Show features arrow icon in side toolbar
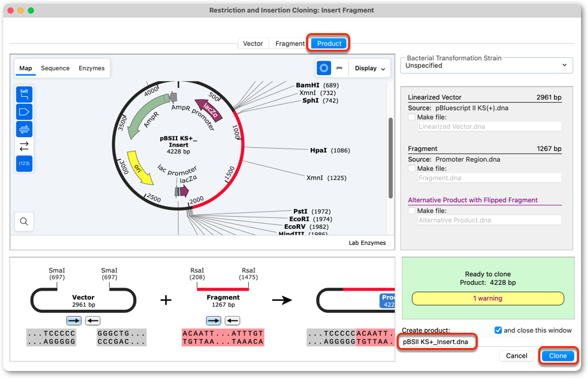 (x=24, y=112)
